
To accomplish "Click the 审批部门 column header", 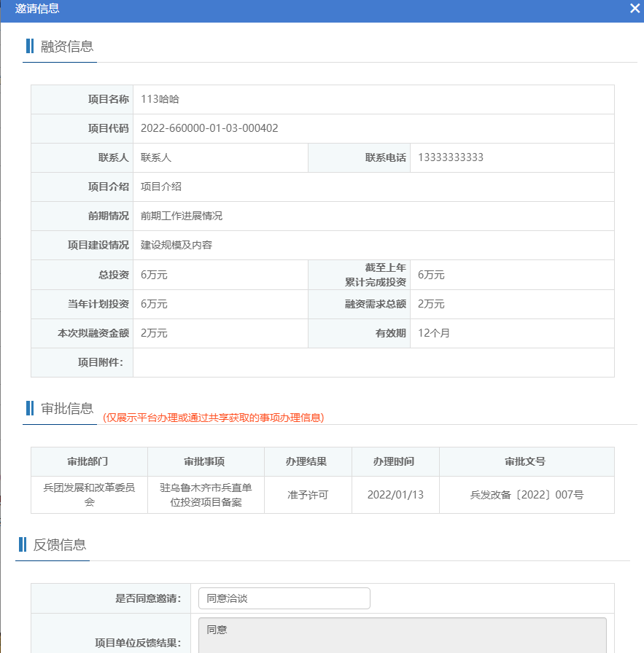I will point(89,461).
